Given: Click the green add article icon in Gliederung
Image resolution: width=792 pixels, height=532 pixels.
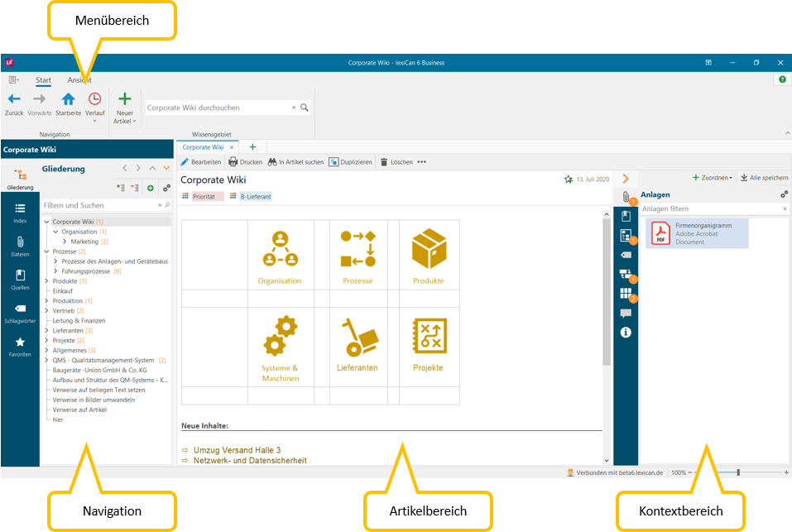Looking at the screenshot, I should pyautogui.click(x=151, y=188).
